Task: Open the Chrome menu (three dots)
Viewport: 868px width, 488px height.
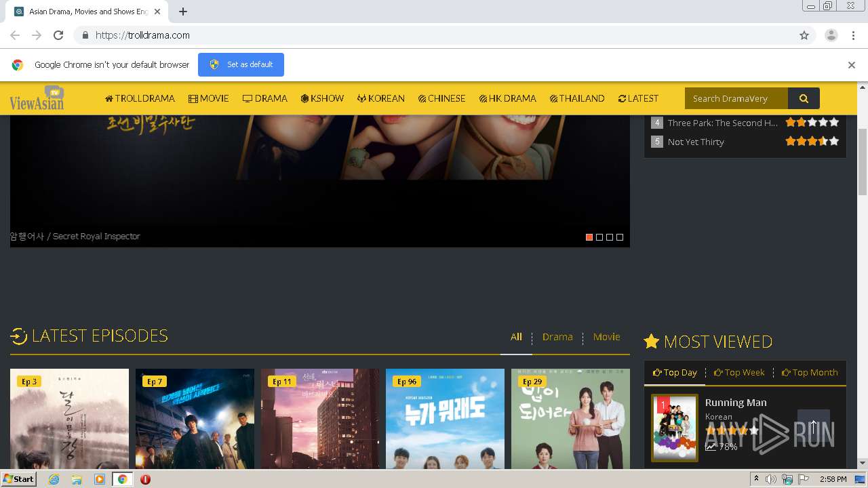Action: (x=852, y=35)
